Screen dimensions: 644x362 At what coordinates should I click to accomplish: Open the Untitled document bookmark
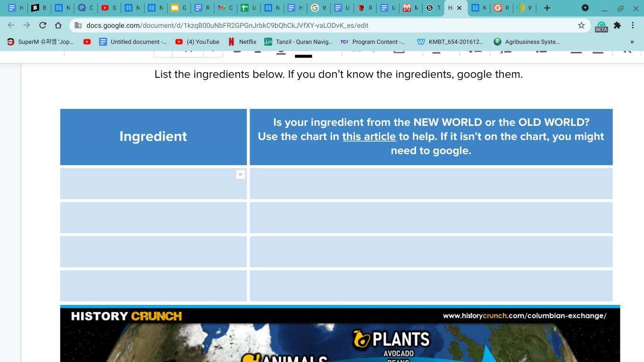[x=133, y=42]
